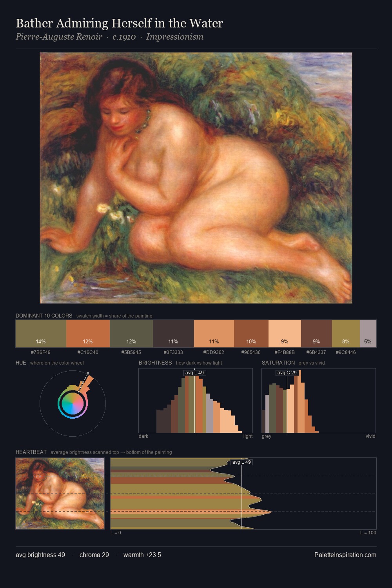Image resolution: width=392 pixels, height=588 pixels.
Task: Click the hex label '#6B4337'
Action: pos(316,352)
